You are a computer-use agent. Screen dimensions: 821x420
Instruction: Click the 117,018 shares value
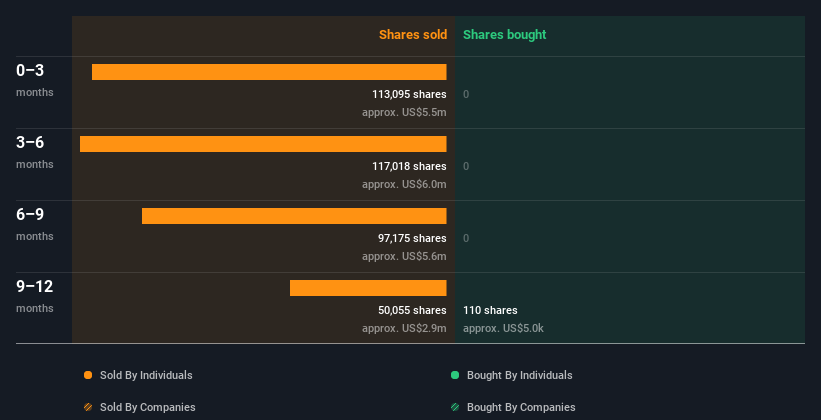point(409,166)
